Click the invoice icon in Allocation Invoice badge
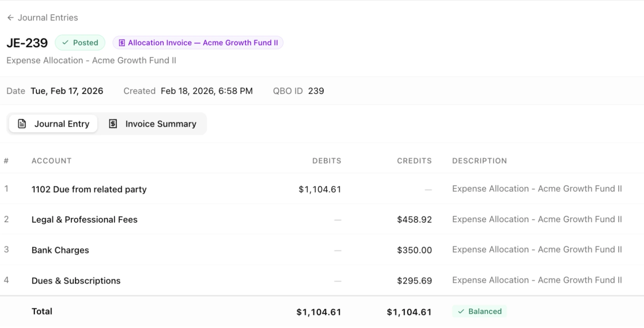This screenshot has height=328, width=644. (x=122, y=43)
